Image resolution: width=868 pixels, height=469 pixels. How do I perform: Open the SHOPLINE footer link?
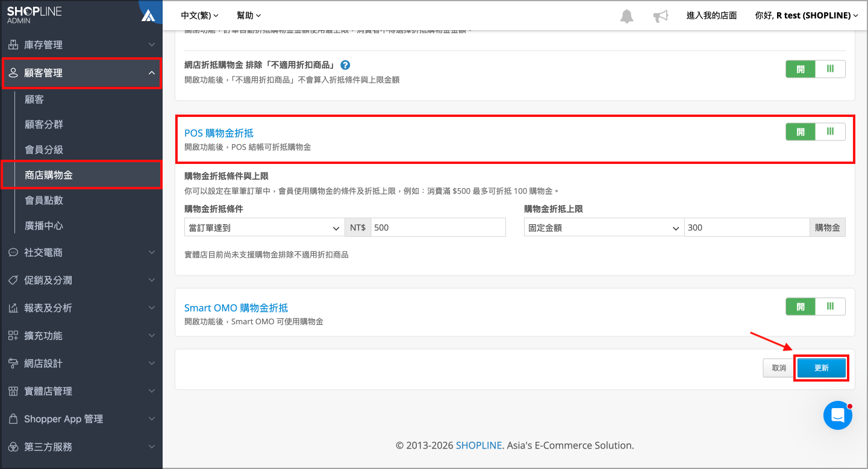coord(478,445)
